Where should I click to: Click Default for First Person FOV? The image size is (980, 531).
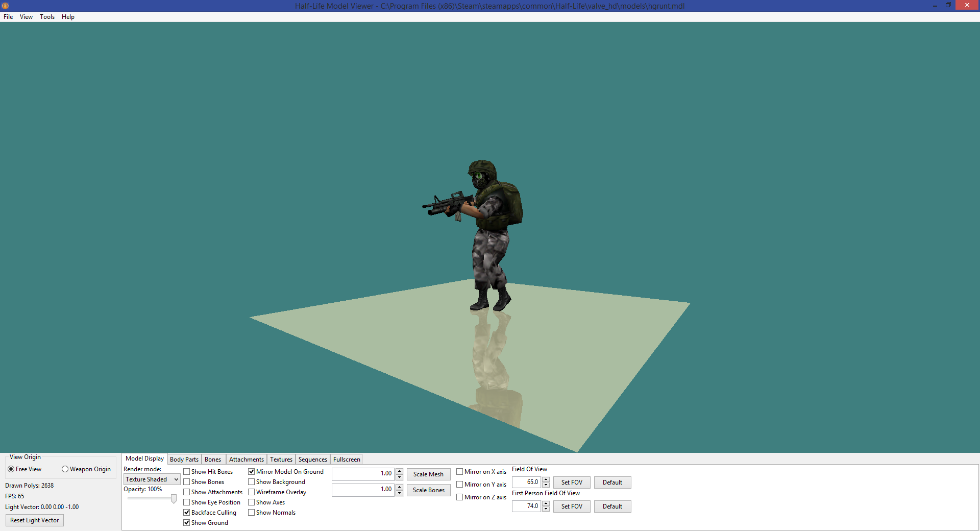pyautogui.click(x=612, y=506)
